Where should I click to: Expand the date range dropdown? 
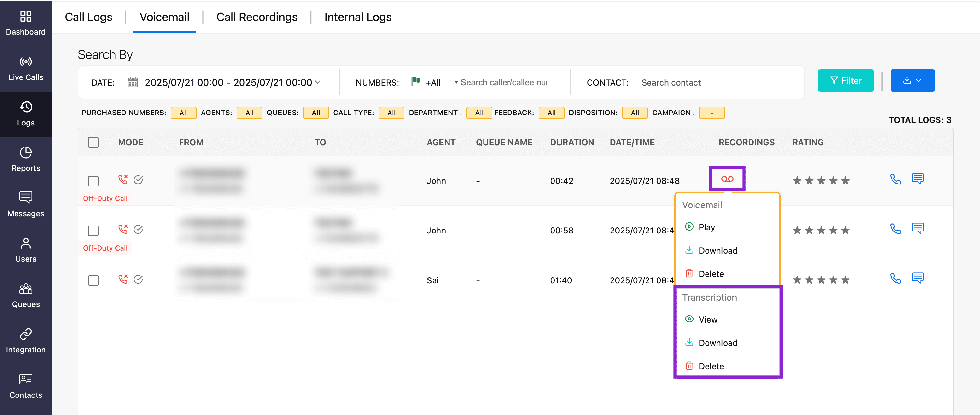tap(318, 82)
